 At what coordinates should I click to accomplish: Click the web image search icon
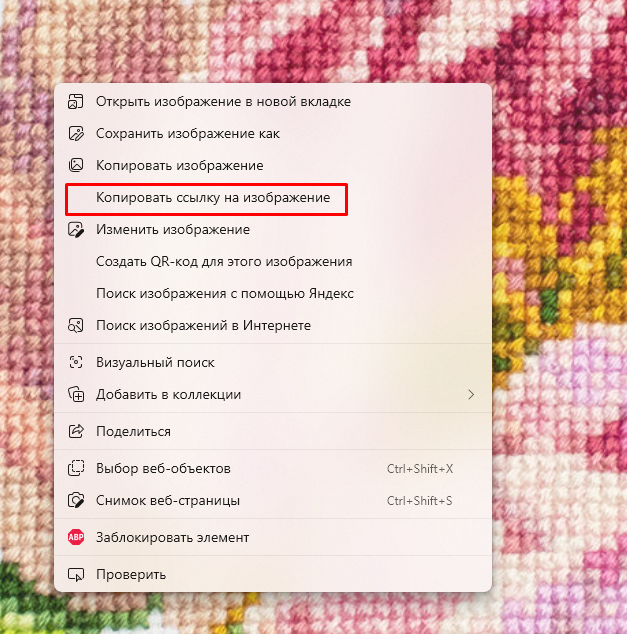(x=75, y=325)
